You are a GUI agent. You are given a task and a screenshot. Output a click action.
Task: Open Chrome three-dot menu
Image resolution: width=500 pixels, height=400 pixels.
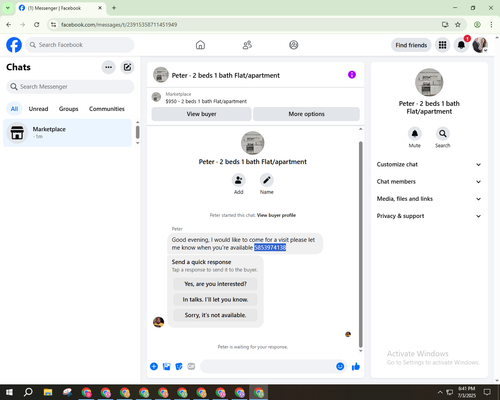491,25
